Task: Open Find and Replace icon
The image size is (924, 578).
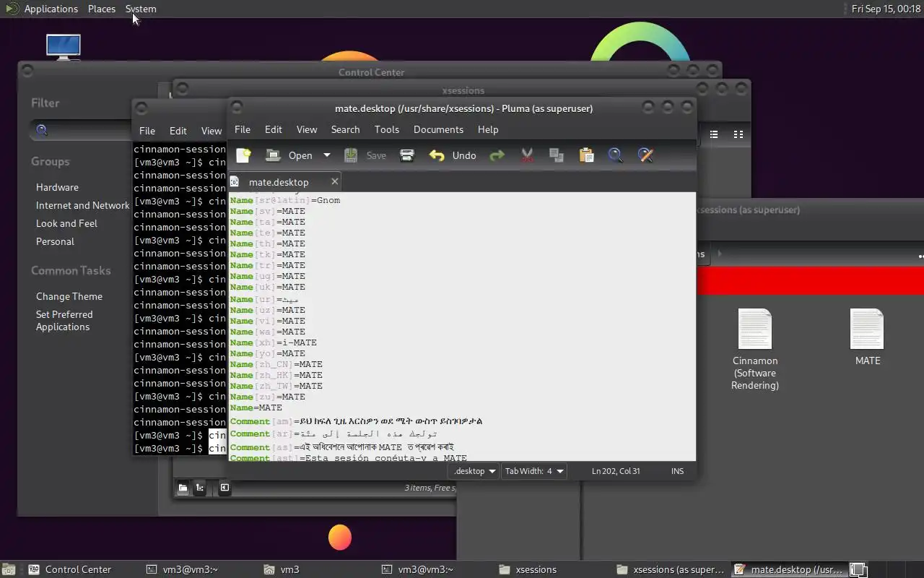Action: point(645,155)
